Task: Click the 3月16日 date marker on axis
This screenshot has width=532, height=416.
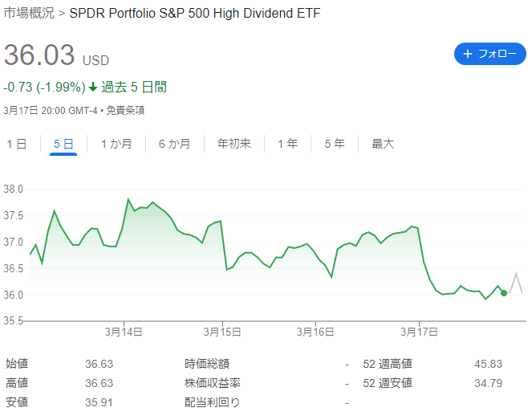Action: [315, 332]
